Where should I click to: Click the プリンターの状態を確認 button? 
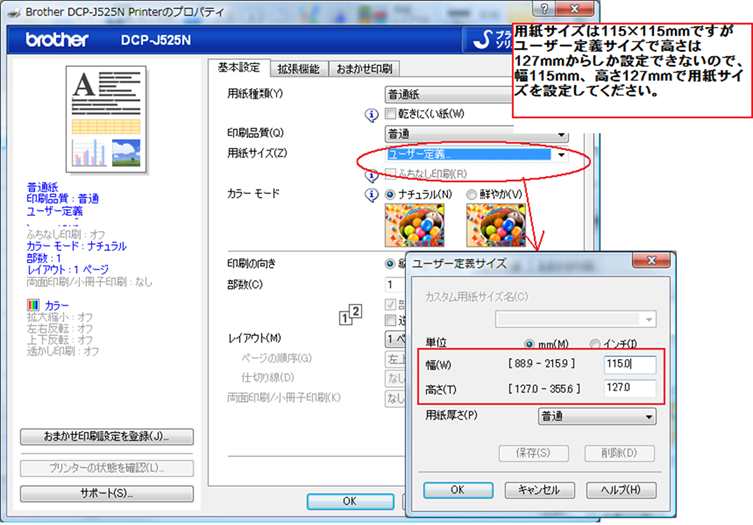pos(107,468)
